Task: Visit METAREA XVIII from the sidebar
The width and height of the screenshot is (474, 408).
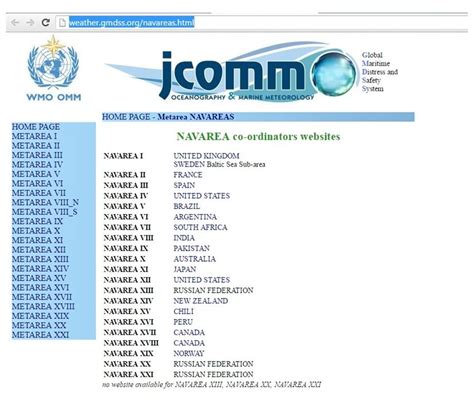Action: pyautogui.click(x=43, y=306)
